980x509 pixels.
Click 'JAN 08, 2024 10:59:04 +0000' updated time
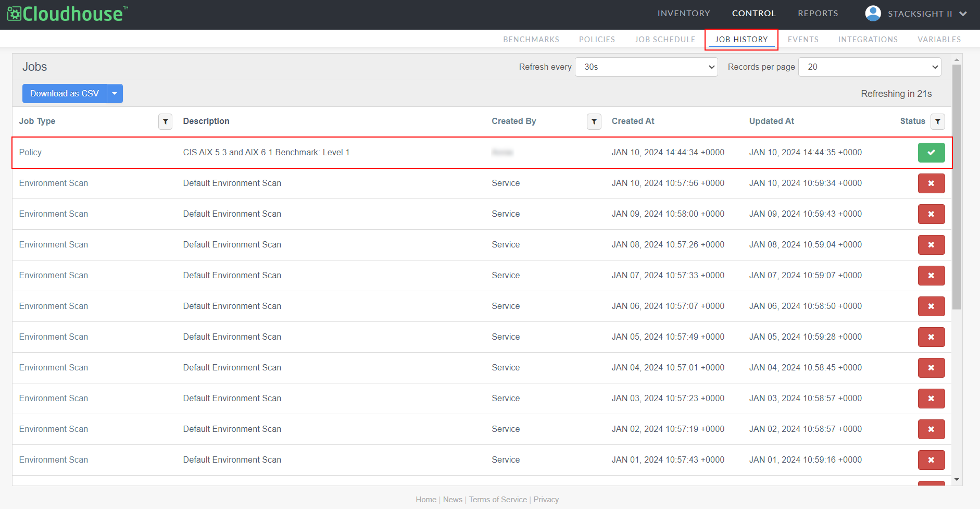806,245
